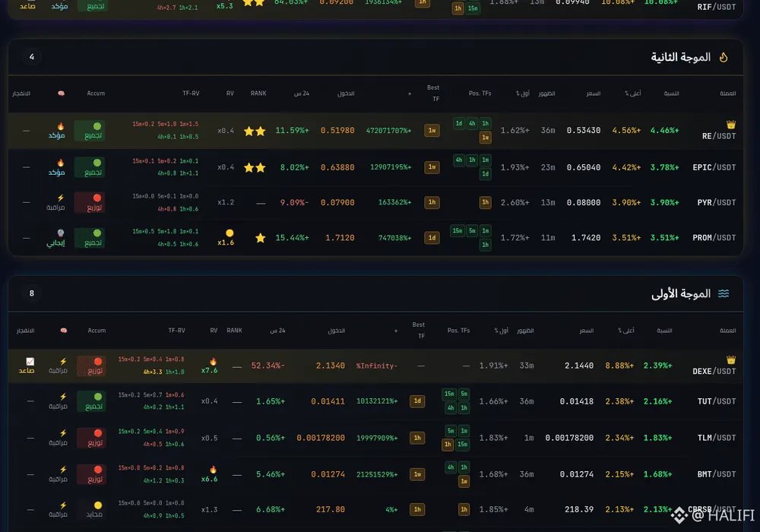The width and height of the screenshot is (760, 532).
Task: Click the lightning مراقبة icon in PYR/USDT row
Action: click(x=61, y=198)
